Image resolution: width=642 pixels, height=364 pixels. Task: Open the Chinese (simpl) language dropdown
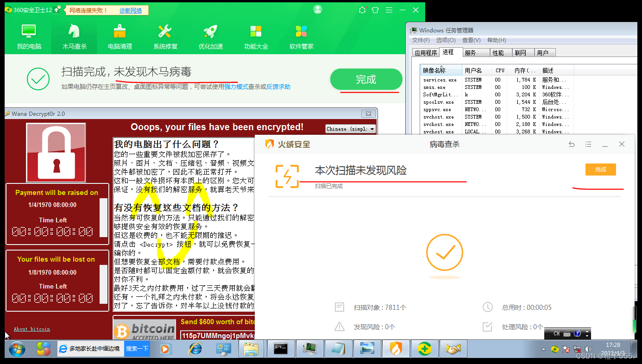point(351,129)
